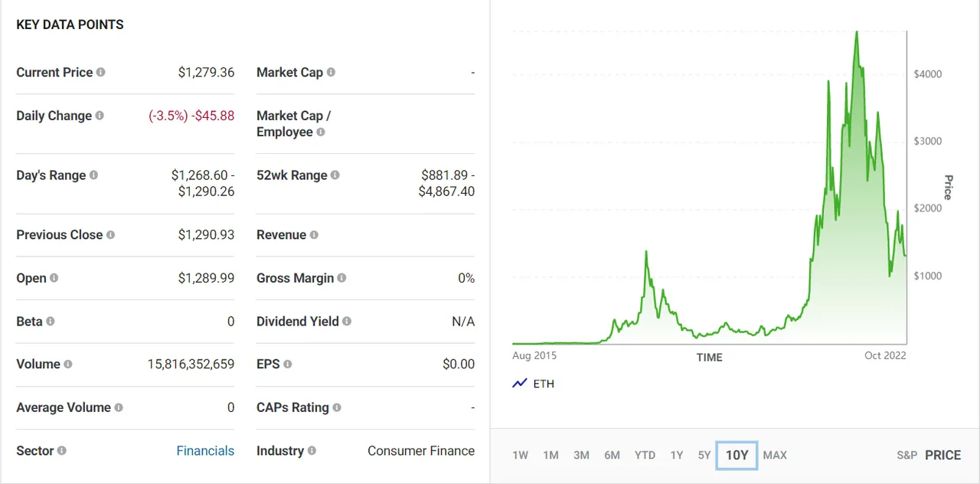Viewport: 980px width, 484px height.
Task: Click the ETH legend line icon
Action: 520,383
